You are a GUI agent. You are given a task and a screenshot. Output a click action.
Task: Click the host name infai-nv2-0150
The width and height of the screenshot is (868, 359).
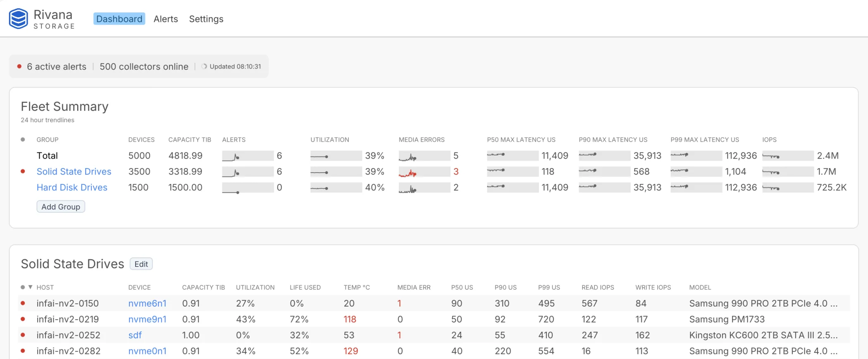67,303
